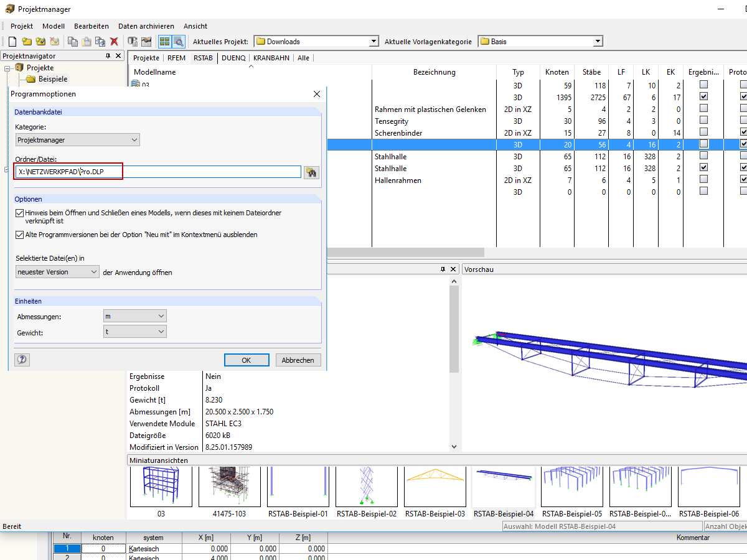Screen dimensions: 747x560
Task: Toggle Hinweis beim Öffnen und Schließen checkbox
Action: [x=19, y=213]
